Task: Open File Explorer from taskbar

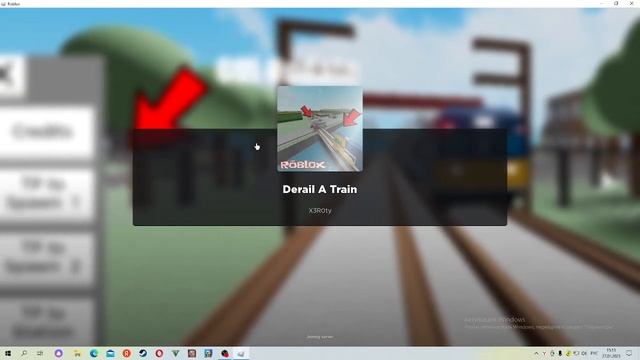Action: click(77, 353)
